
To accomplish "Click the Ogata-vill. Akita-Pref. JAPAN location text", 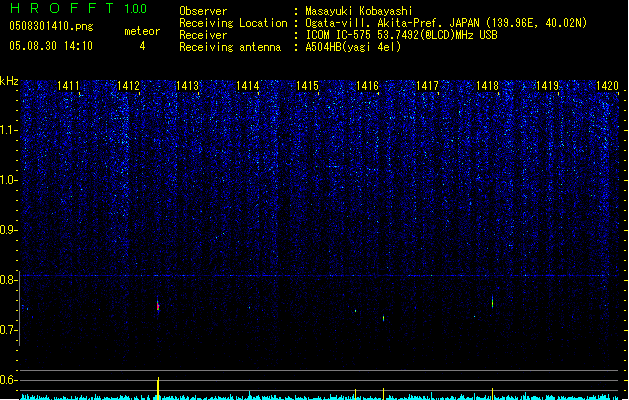I will click(x=446, y=23).
